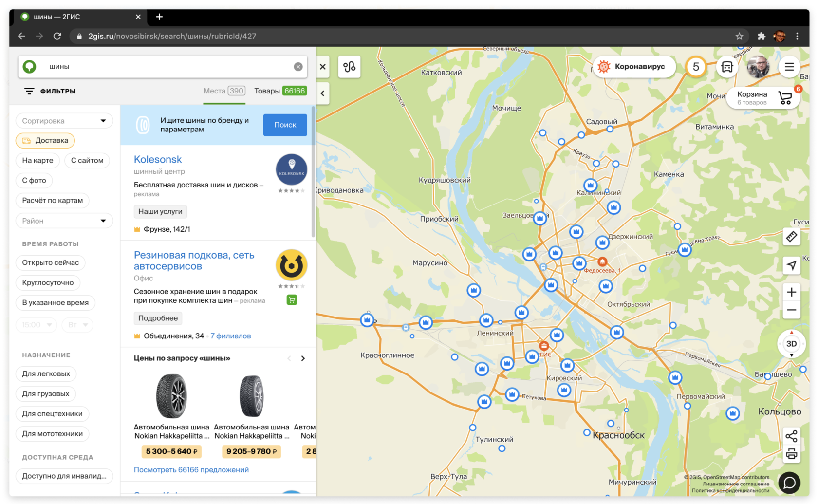Open route builder icon
This screenshot has height=504, width=818.
(x=349, y=67)
